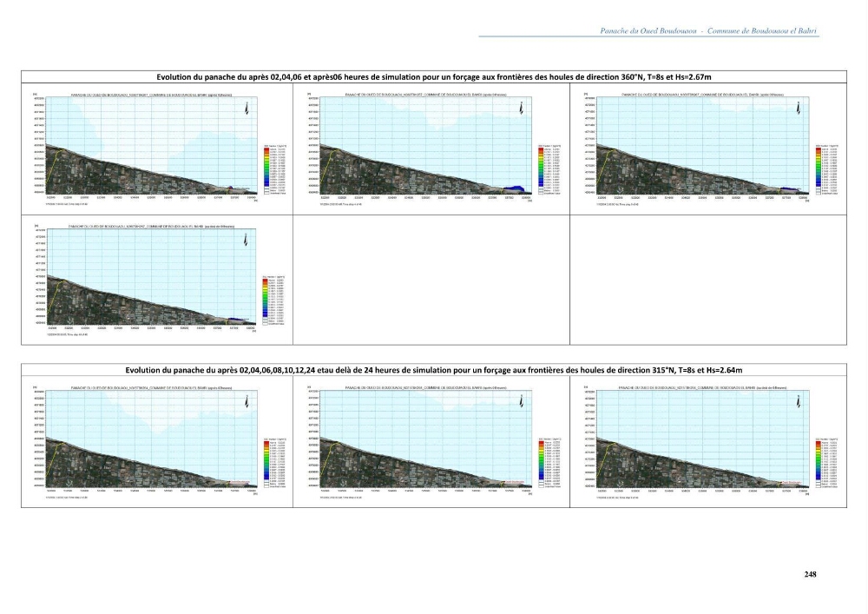The width and height of the screenshot is (868, 614).
Task: Click the page number 248
Action: [x=810, y=574]
